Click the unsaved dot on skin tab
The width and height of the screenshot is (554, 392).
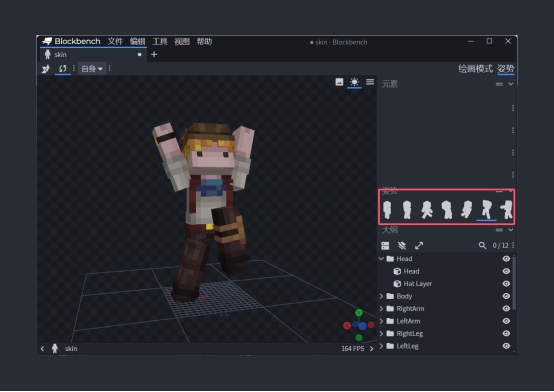pyautogui.click(x=140, y=54)
